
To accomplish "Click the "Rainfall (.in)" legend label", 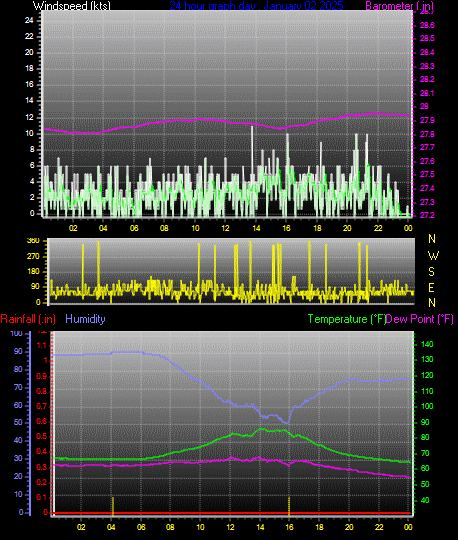I will point(28,319).
